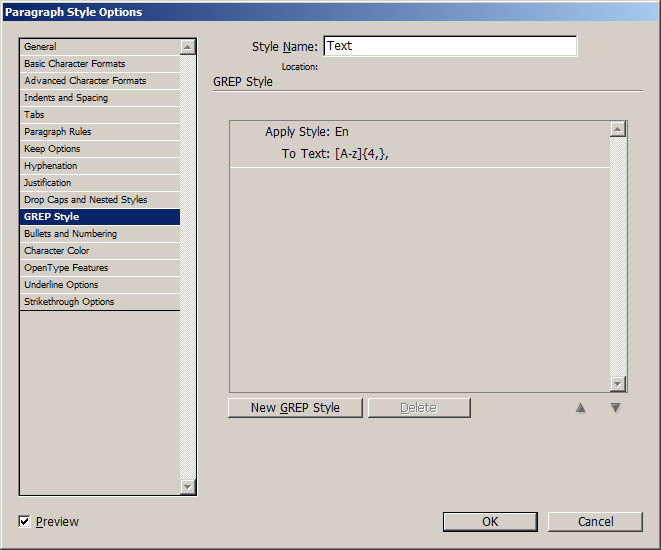Image resolution: width=661 pixels, height=550 pixels.
Task: Open Hyphenation settings
Action: pos(100,166)
